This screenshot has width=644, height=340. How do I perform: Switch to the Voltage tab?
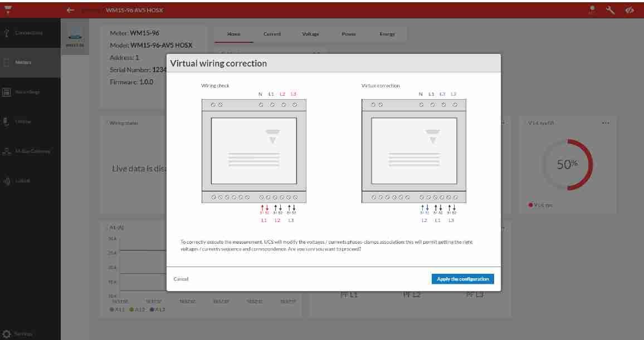[x=310, y=34]
